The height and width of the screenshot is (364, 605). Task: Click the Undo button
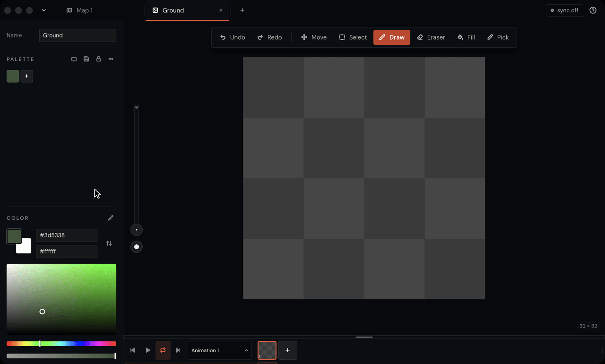[233, 37]
